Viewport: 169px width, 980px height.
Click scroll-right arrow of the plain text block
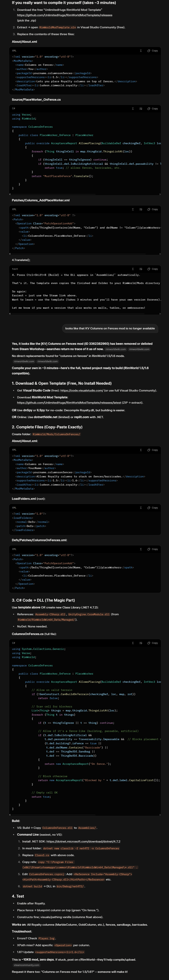159,313
